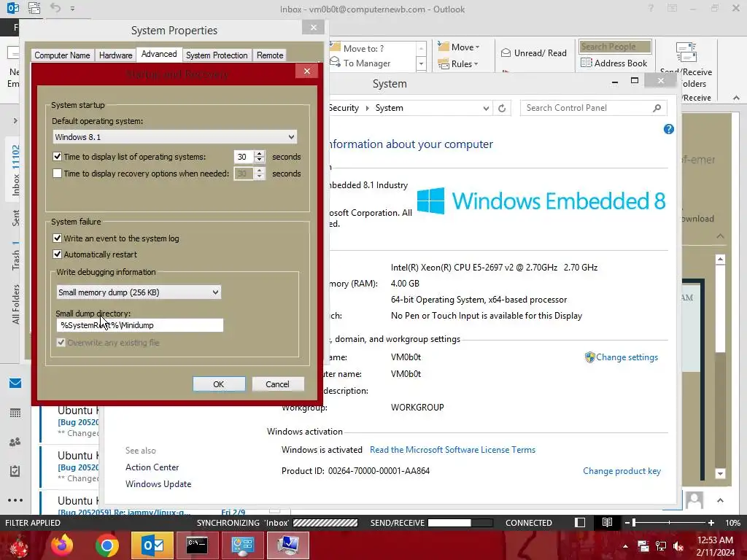Open Mail view in Outlook sidebar

tap(15, 384)
